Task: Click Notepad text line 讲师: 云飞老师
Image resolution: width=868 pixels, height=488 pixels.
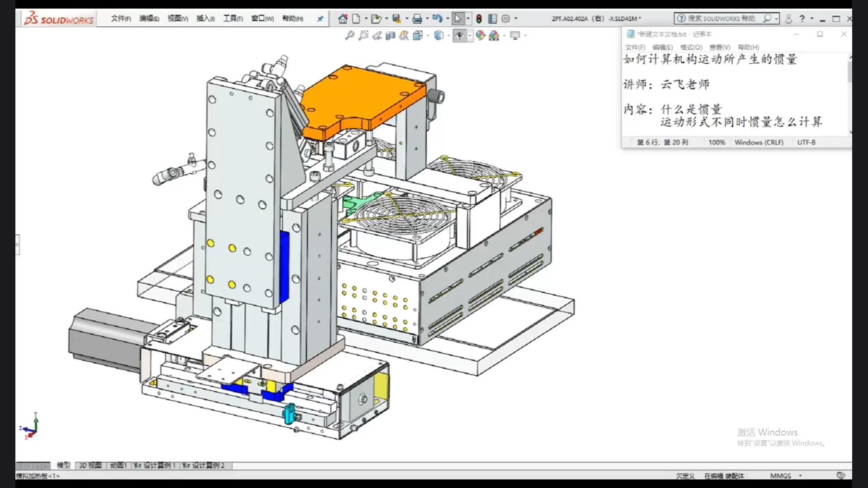Action: [666, 84]
